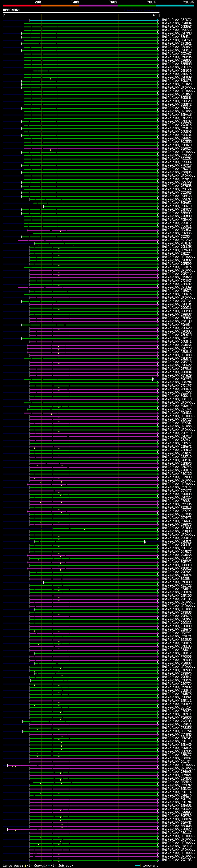Select hit label UniRef100_C5XE22
This screenshot has height=868, width=197.
[x=177, y=155]
